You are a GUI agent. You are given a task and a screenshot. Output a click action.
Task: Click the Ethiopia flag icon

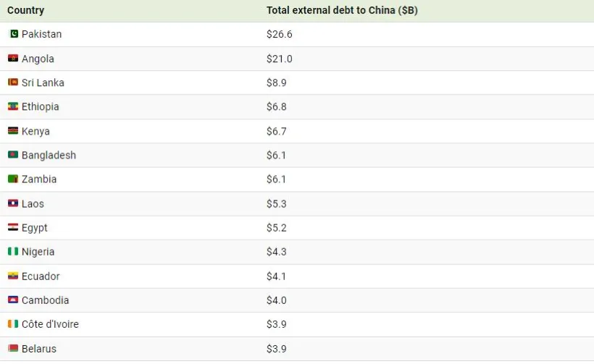[13, 106]
